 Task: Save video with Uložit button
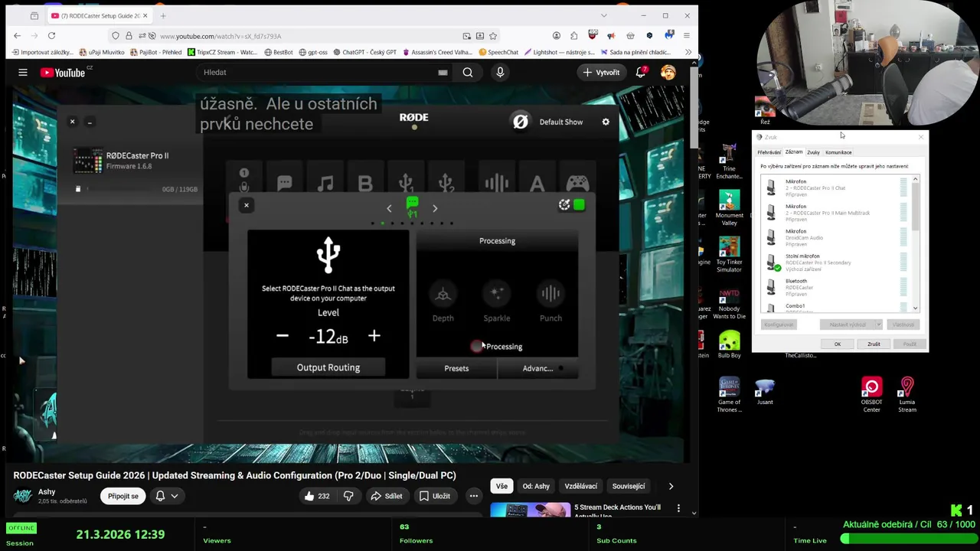click(x=435, y=496)
